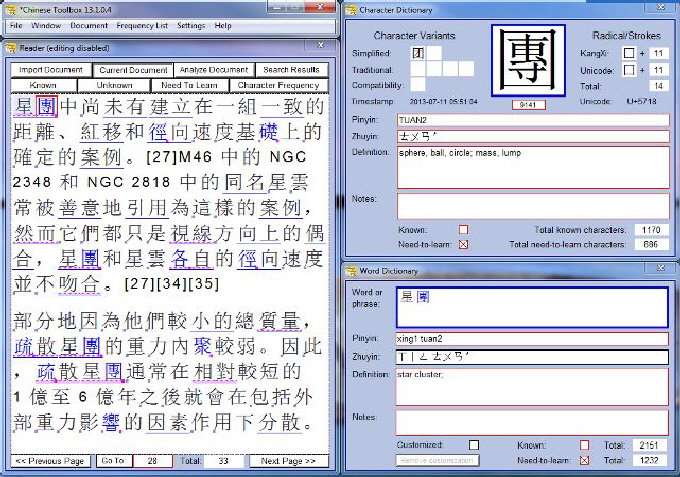The height and width of the screenshot is (477, 680).
Task: Open the Settings menu
Action: [191, 25]
